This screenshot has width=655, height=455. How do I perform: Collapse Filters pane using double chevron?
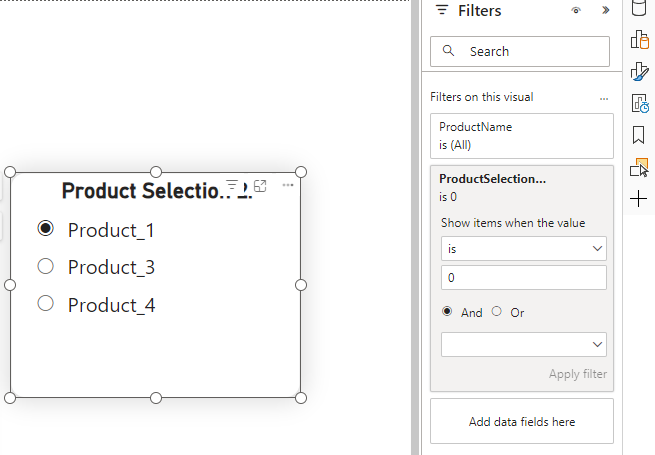tap(605, 11)
